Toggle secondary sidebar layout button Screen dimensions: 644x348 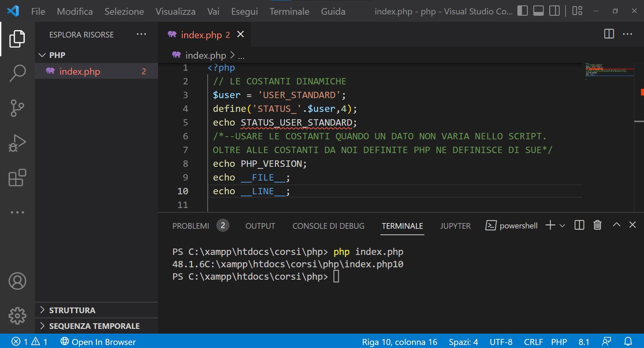click(x=554, y=11)
